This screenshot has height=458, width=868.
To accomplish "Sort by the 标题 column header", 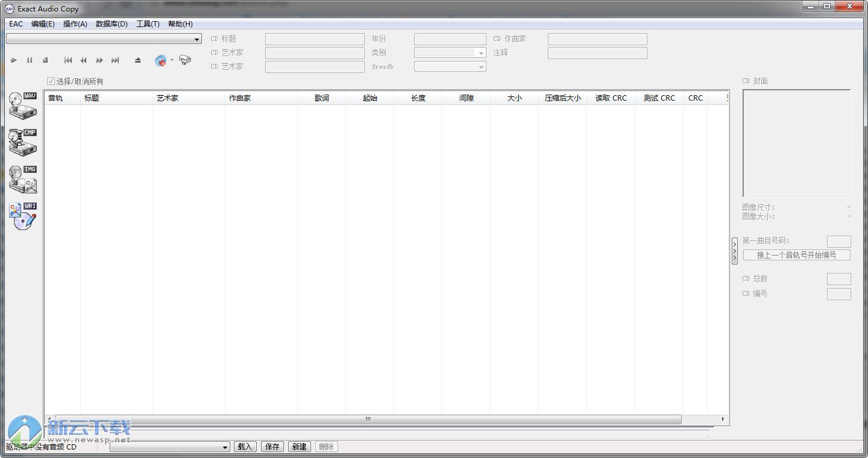I will click(116, 98).
